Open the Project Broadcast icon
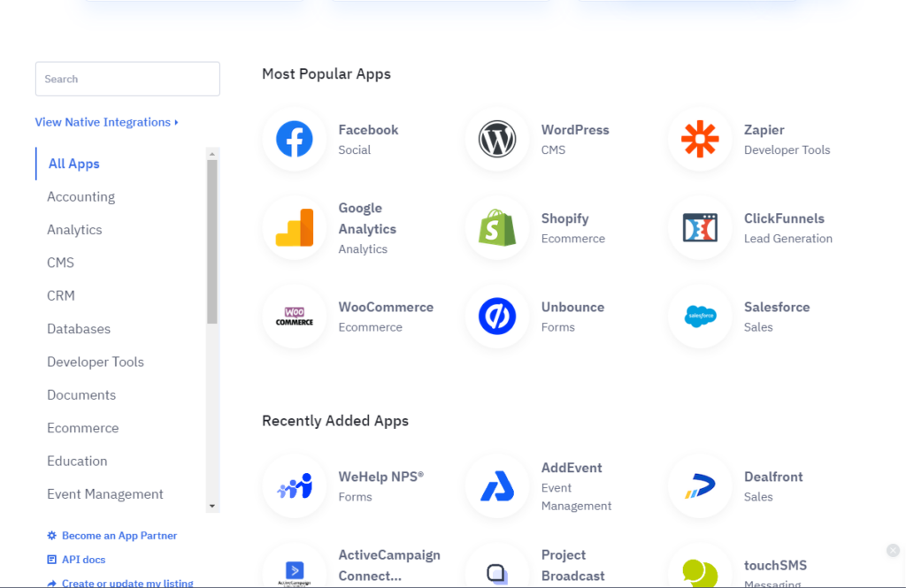Screen dimensions: 906x588 [497, 574]
